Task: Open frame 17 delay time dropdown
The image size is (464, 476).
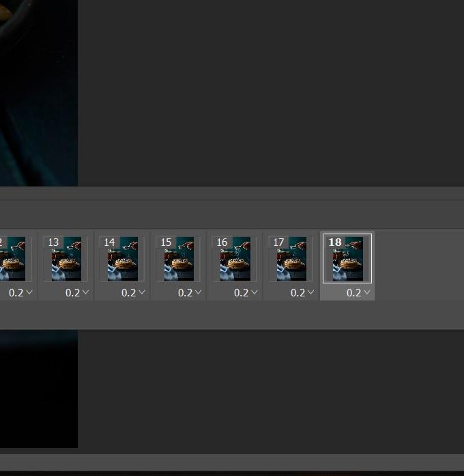Action: click(302, 293)
